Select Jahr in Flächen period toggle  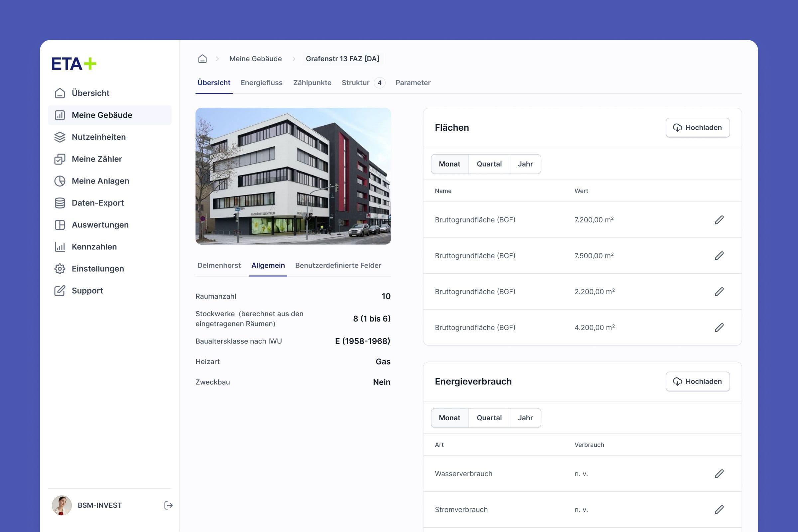(525, 164)
